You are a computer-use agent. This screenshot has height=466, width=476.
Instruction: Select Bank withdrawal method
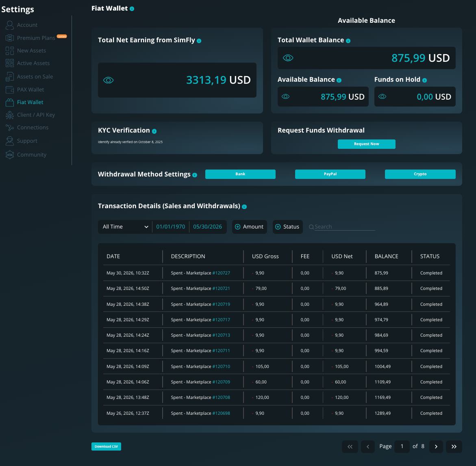point(240,174)
